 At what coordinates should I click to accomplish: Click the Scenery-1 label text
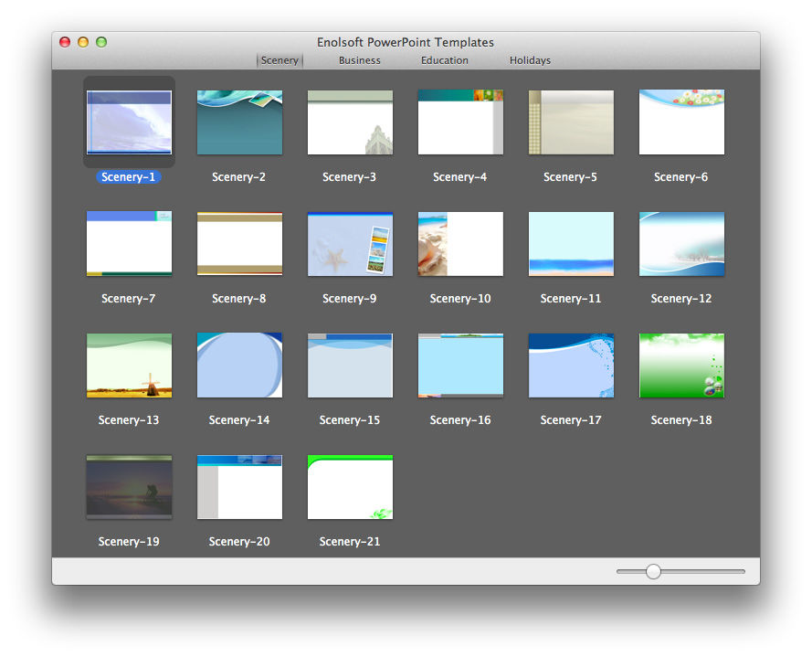129,177
